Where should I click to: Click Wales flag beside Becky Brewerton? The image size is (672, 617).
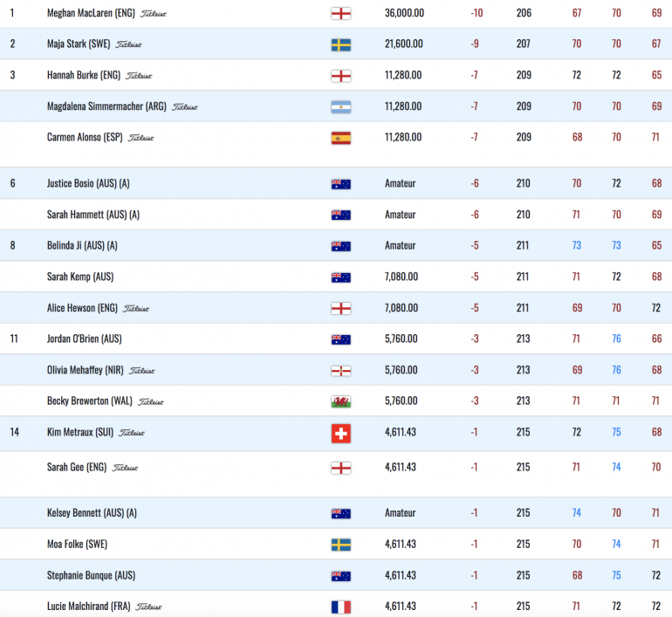[341, 401]
